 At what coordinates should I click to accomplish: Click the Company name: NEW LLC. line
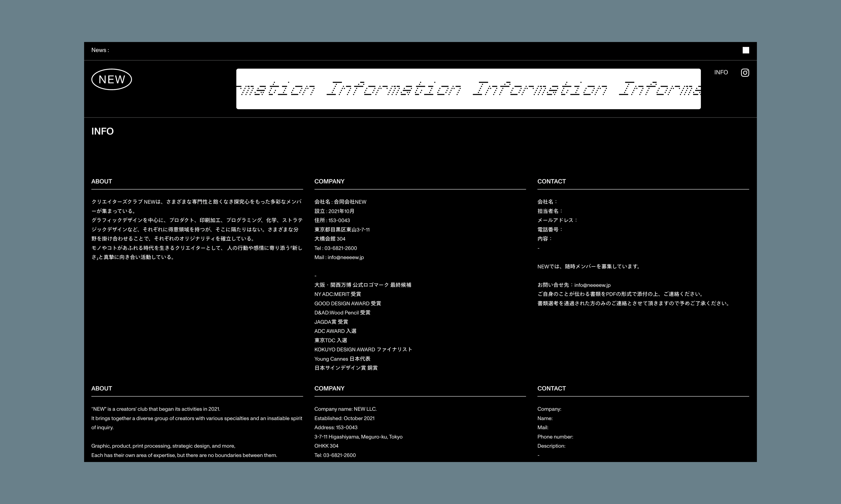pos(345,409)
